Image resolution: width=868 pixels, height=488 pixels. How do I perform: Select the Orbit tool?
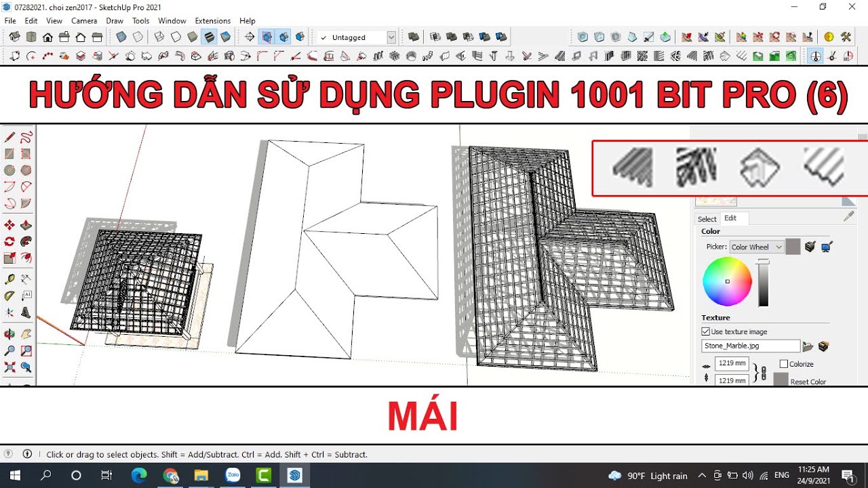coord(9,334)
